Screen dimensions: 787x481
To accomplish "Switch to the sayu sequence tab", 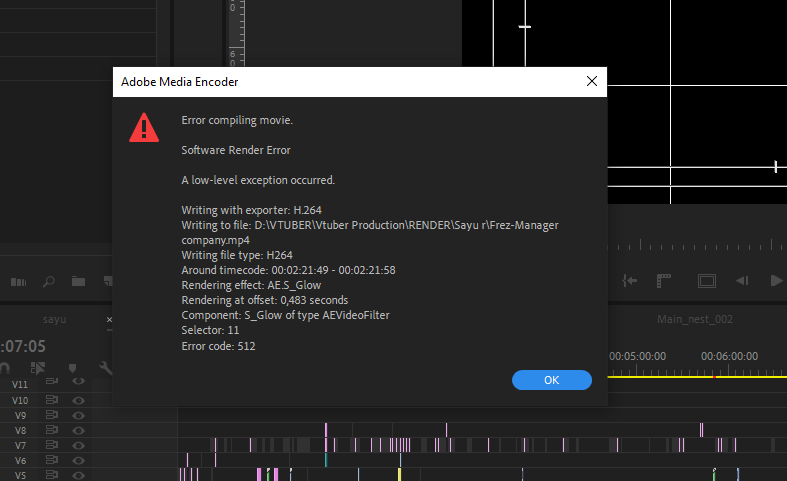I will (54, 319).
